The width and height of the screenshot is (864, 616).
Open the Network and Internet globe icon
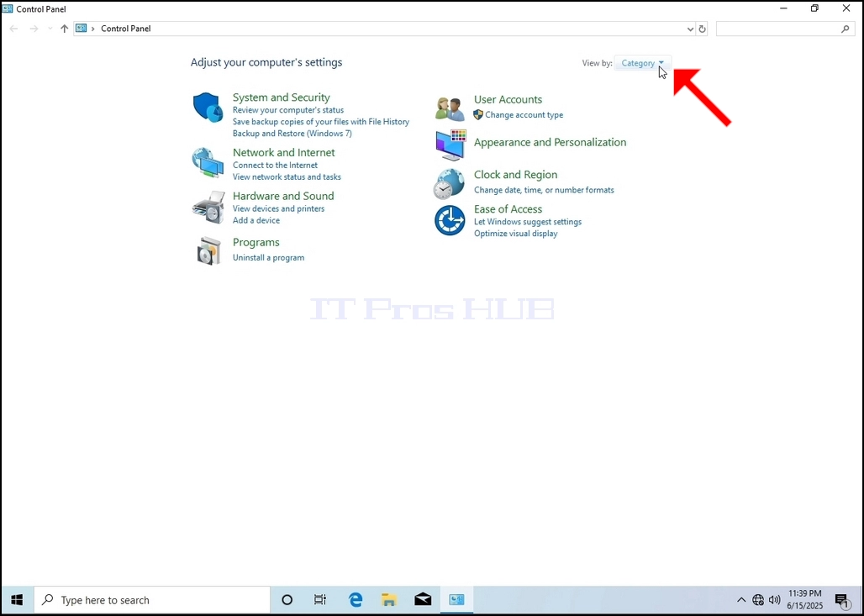pos(208,162)
